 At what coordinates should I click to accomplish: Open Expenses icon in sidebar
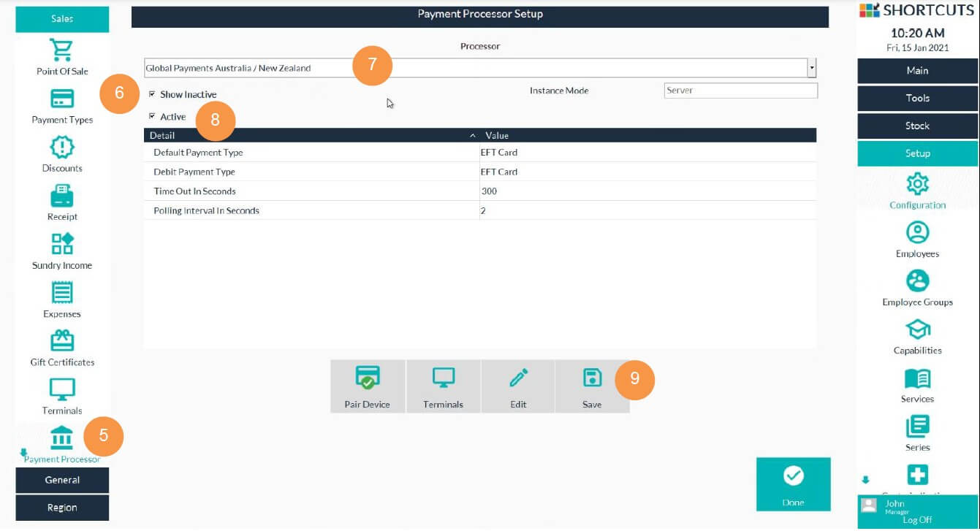tap(62, 293)
